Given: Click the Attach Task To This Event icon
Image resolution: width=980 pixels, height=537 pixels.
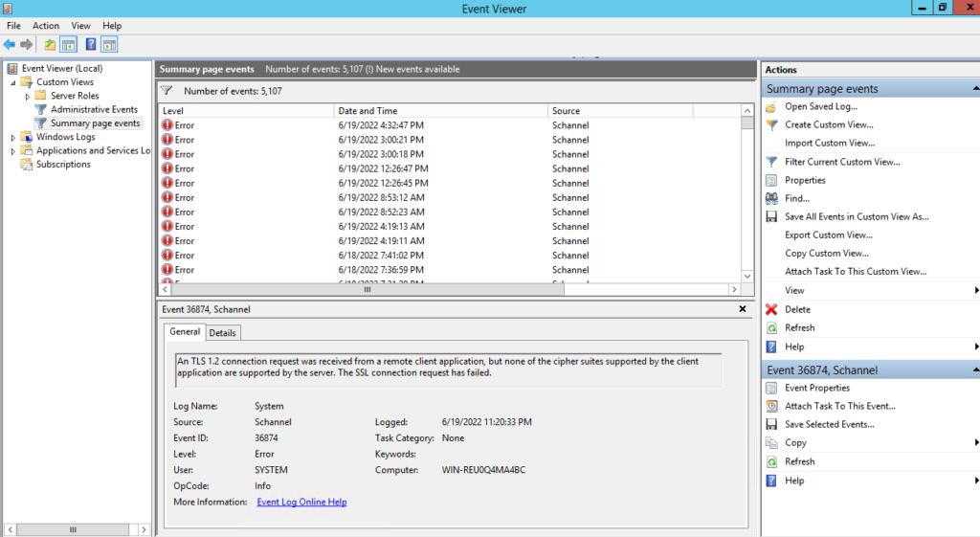Looking at the screenshot, I should 771,406.
